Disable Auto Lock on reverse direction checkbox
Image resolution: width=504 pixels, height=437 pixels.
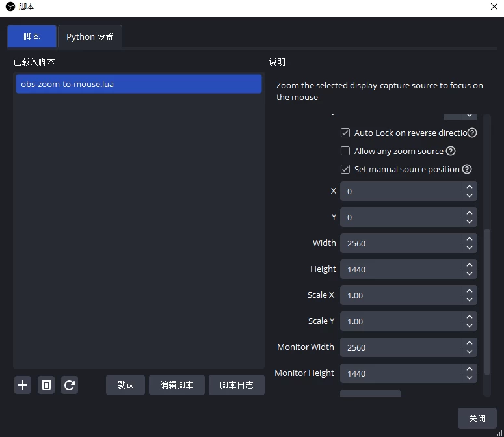tap(345, 133)
